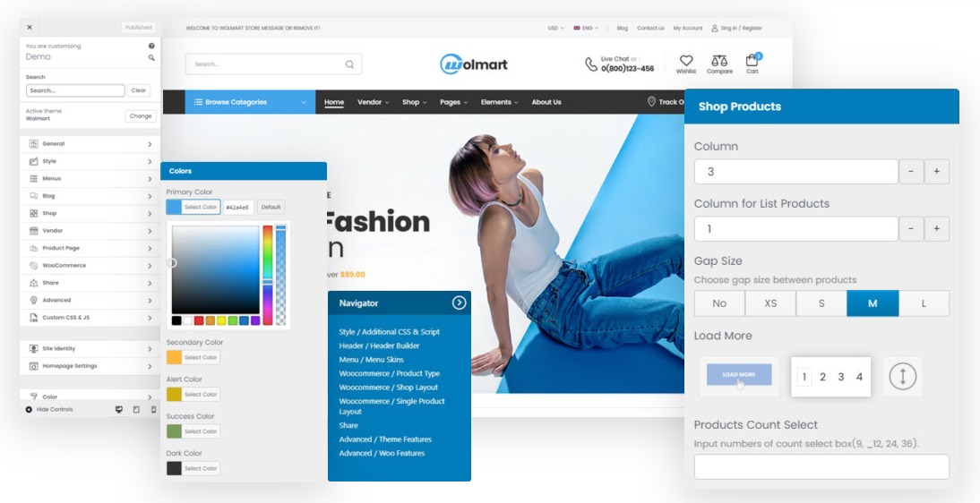Open the Custom CSS & JS icon
The width and height of the screenshot is (980, 503).
[x=34, y=318]
